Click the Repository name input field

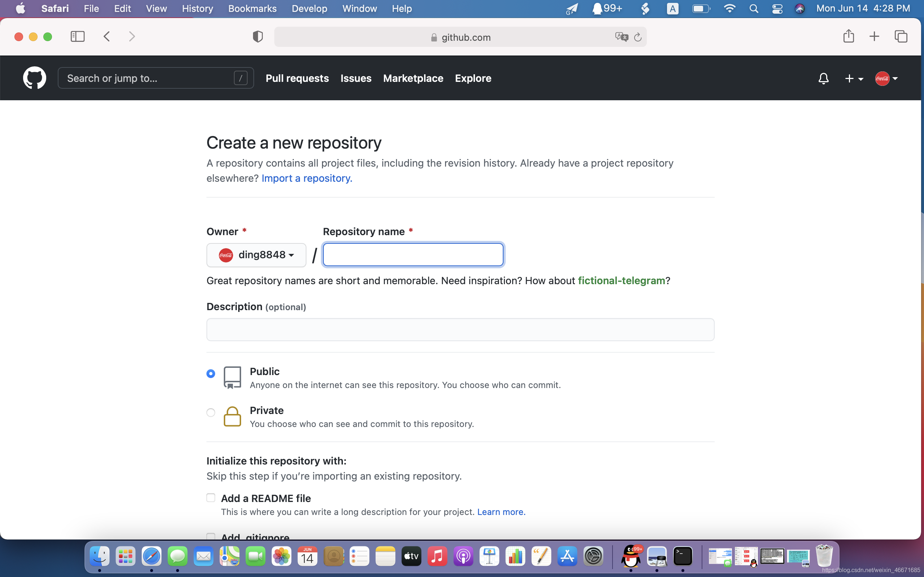(x=413, y=255)
